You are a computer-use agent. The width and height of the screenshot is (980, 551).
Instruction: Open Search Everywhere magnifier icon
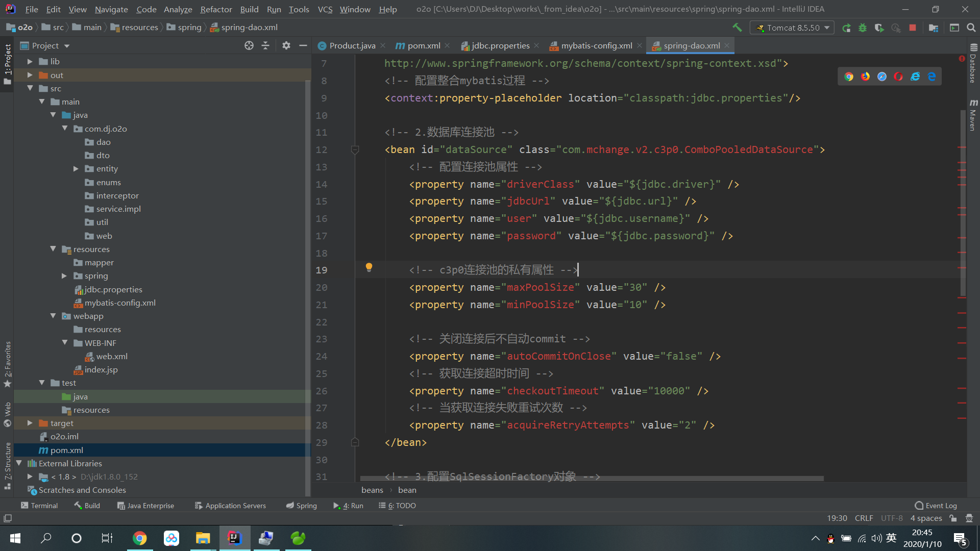coord(971,28)
